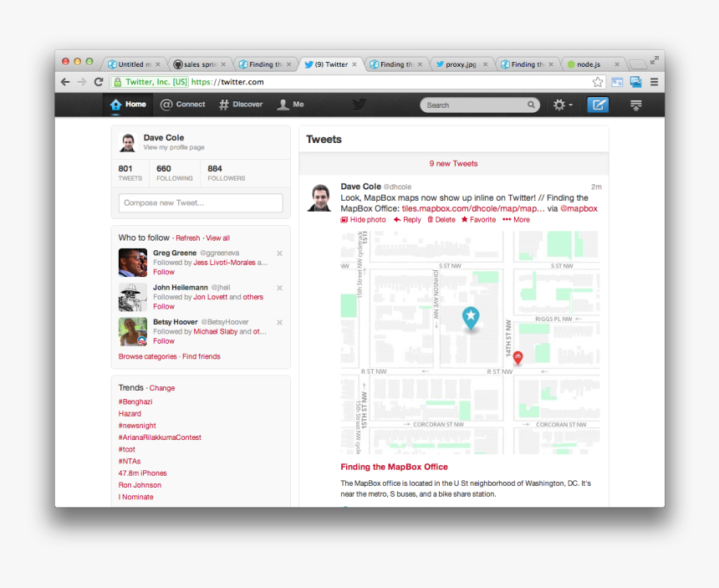Open Finding the MapBox Office link
Viewport: 719px width, 588px height.
point(394,467)
